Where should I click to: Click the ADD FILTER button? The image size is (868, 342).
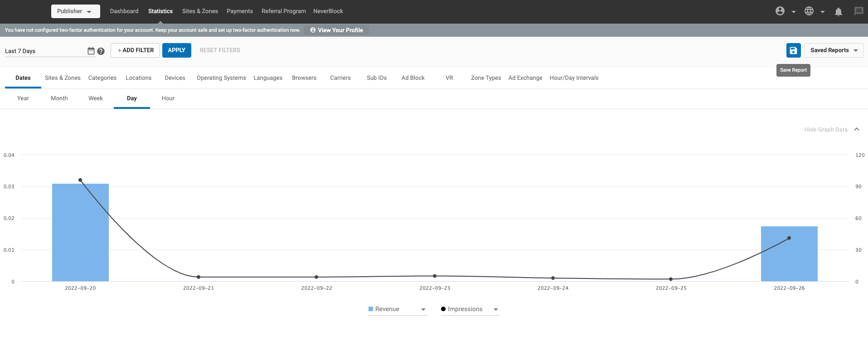(x=135, y=50)
